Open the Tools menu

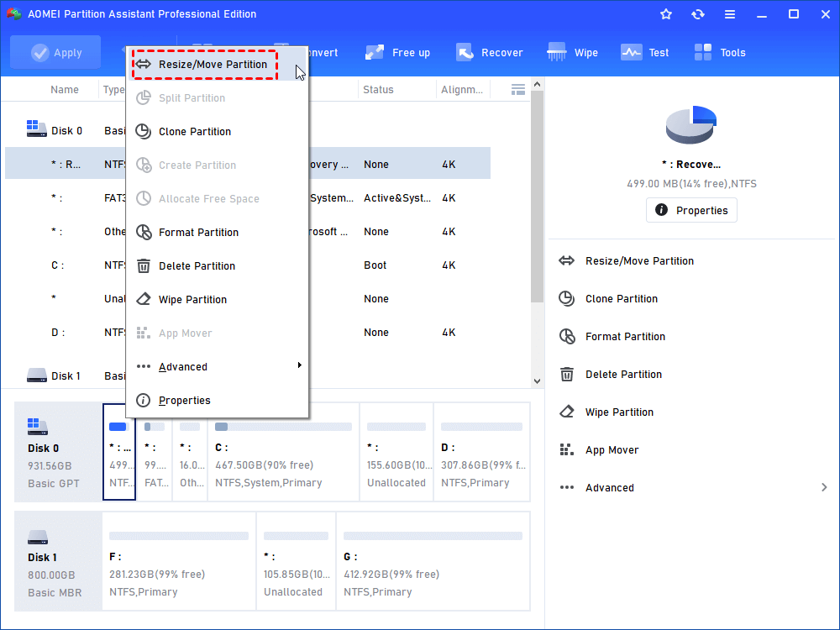[720, 52]
